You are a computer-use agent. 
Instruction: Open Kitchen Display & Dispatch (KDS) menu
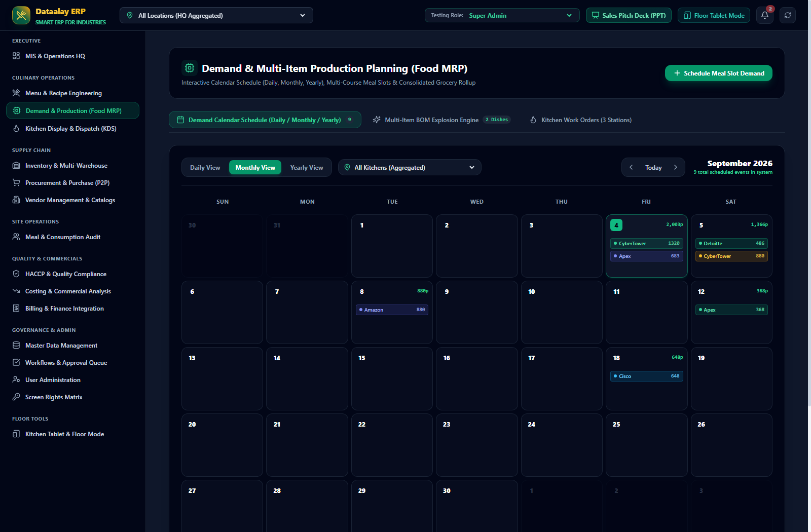72,128
